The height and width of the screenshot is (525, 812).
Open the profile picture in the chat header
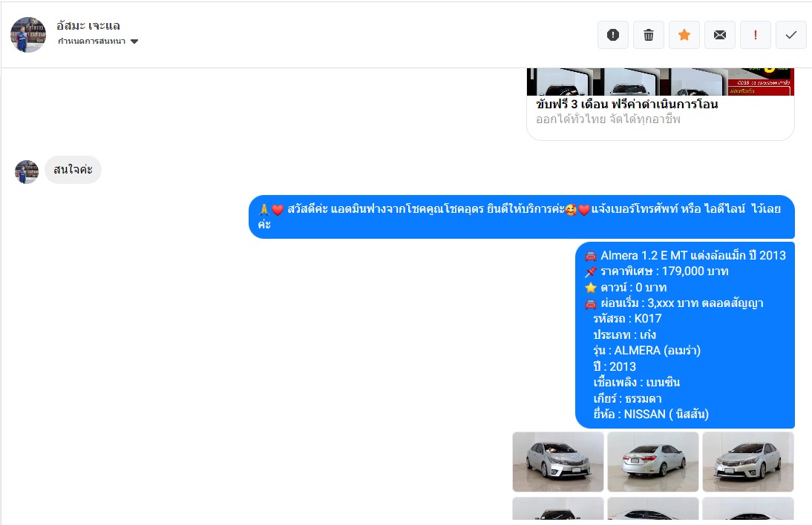click(x=28, y=35)
